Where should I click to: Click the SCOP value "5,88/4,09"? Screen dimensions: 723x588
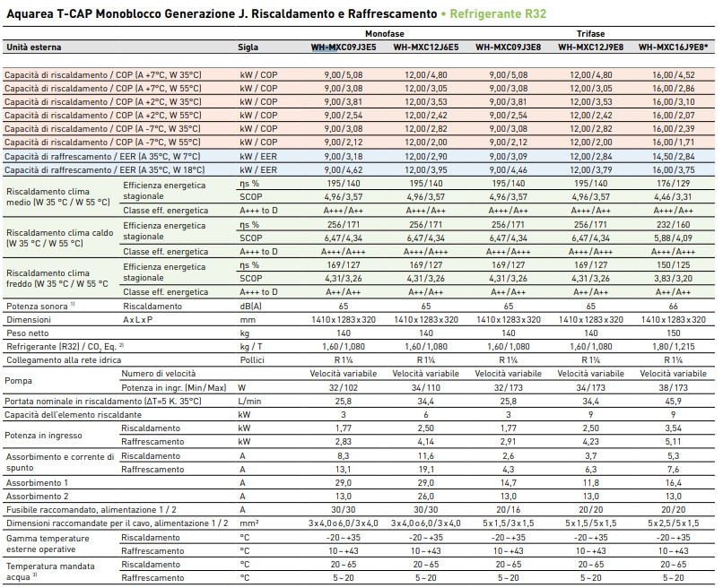pyautogui.click(x=673, y=238)
